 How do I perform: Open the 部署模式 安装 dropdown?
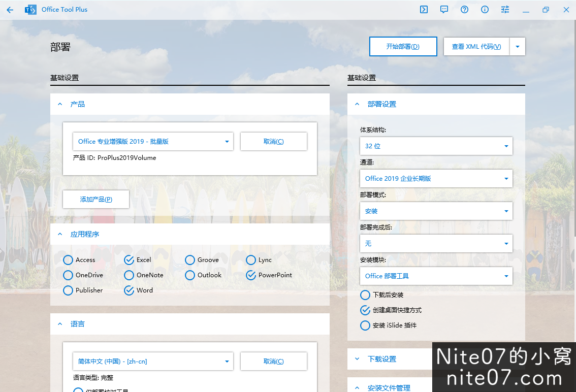point(436,211)
